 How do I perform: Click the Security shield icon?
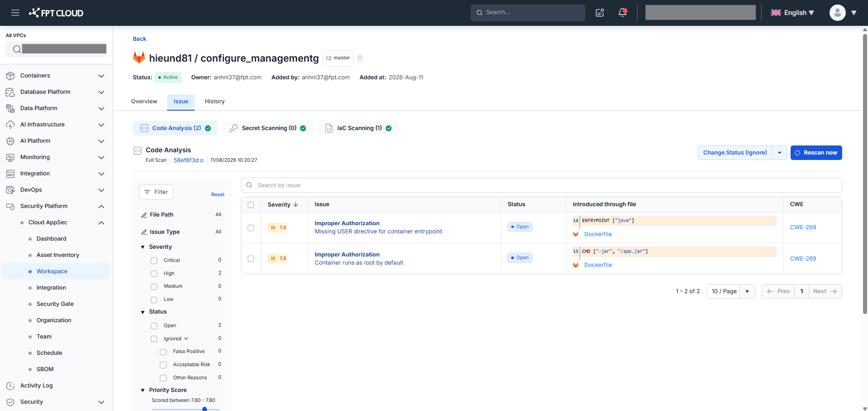tap(10, 402)
